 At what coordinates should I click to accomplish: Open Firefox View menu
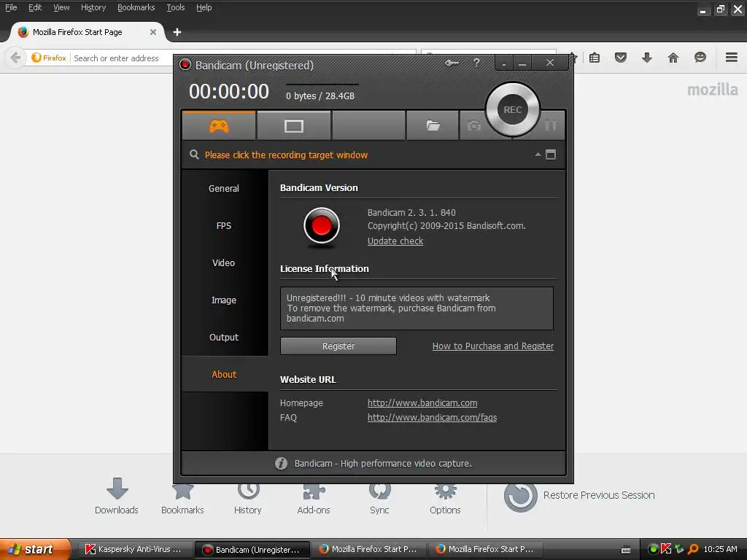coord(61,7)
